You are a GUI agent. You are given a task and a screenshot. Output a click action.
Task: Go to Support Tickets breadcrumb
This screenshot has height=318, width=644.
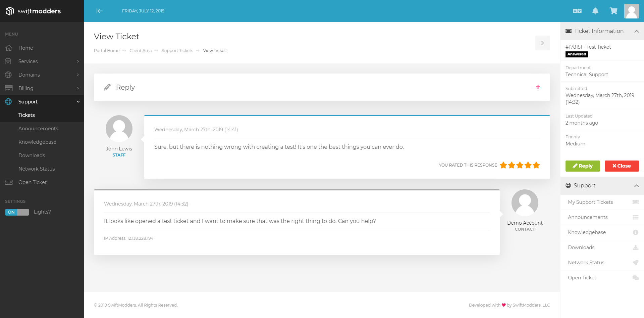click(x=177, y=51)
